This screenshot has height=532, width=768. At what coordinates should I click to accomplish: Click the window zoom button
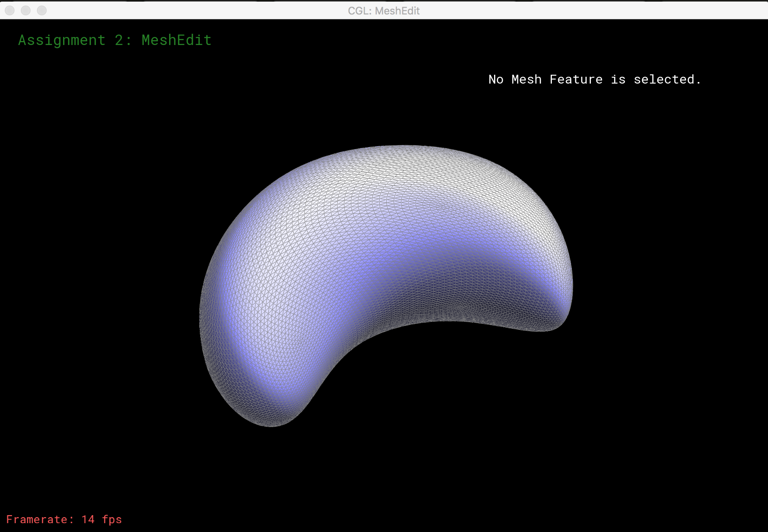tap(42, 10)
